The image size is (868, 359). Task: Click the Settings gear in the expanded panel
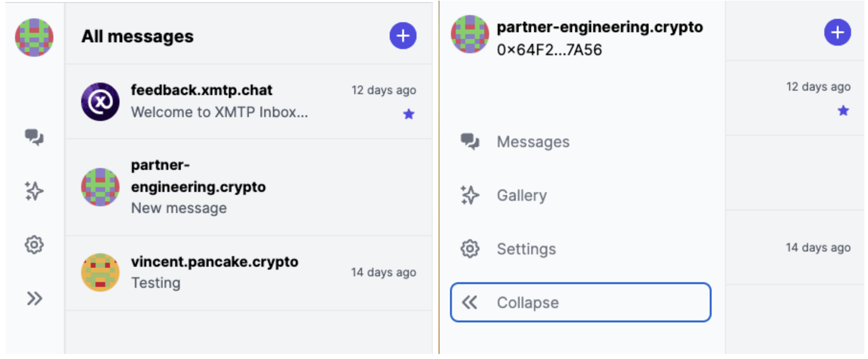pyautogui.click(x=471, y=249)
